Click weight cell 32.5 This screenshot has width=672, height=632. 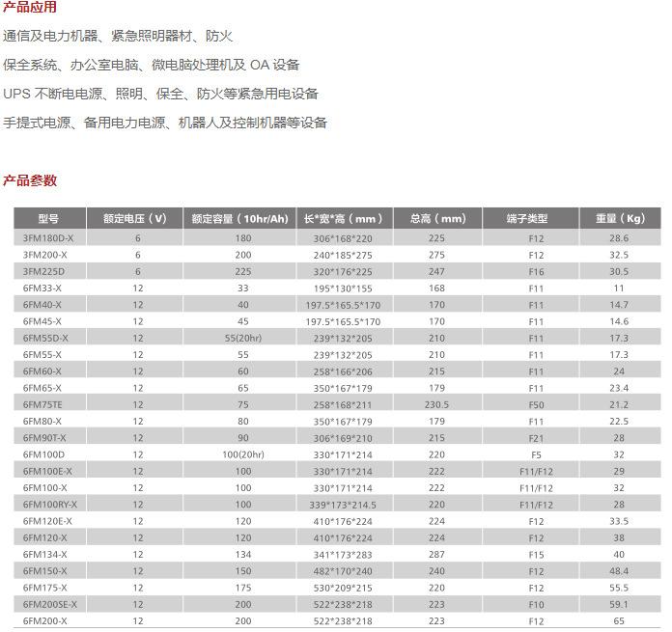[619, 255]
